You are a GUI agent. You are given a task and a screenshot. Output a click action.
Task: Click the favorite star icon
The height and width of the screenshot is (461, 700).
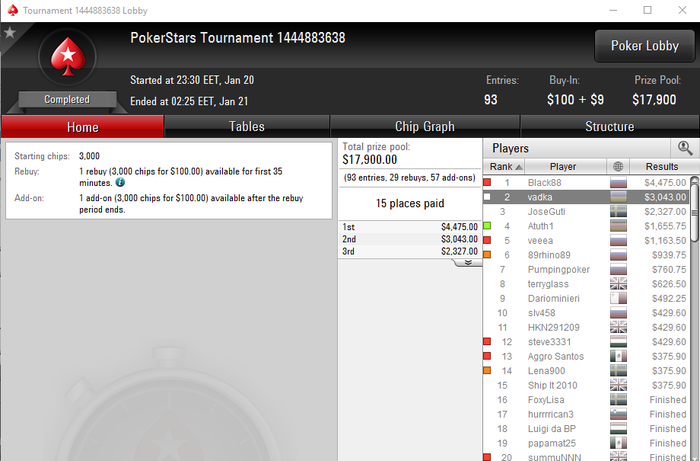coord(10,33)
